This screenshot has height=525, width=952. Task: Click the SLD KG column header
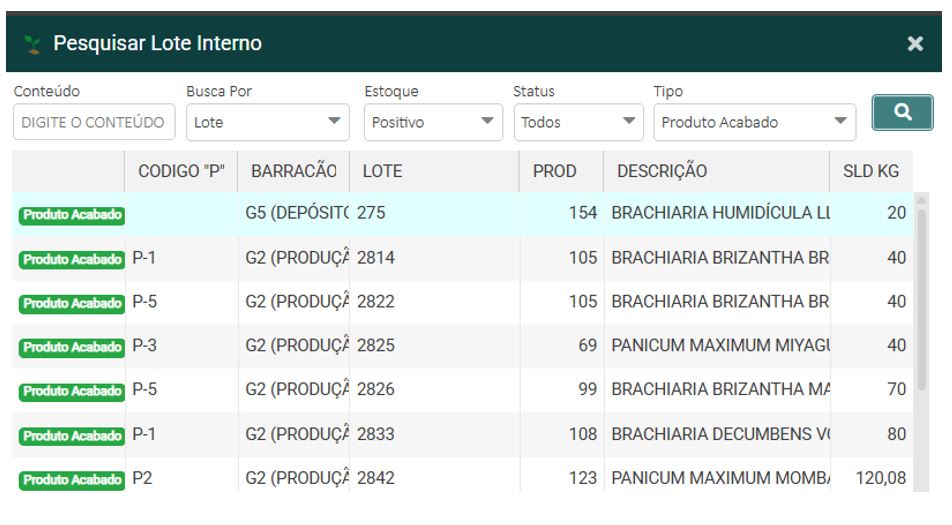[870, 171]
